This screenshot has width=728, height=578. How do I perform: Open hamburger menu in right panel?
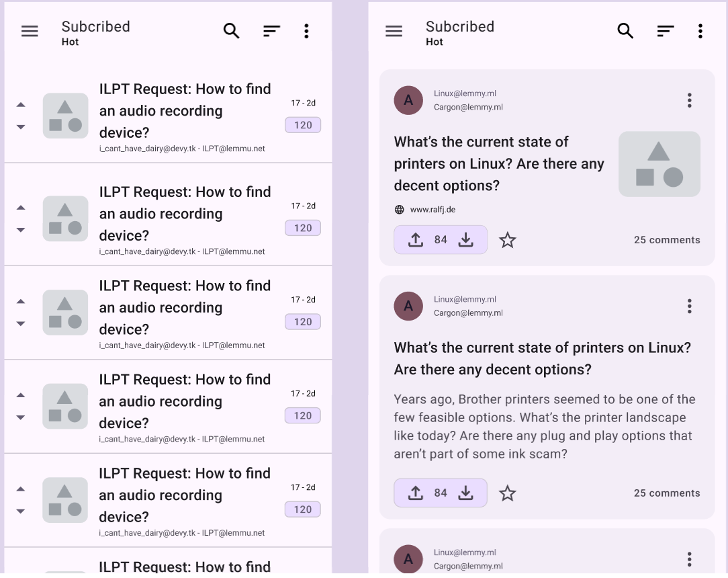pos(394,31)
